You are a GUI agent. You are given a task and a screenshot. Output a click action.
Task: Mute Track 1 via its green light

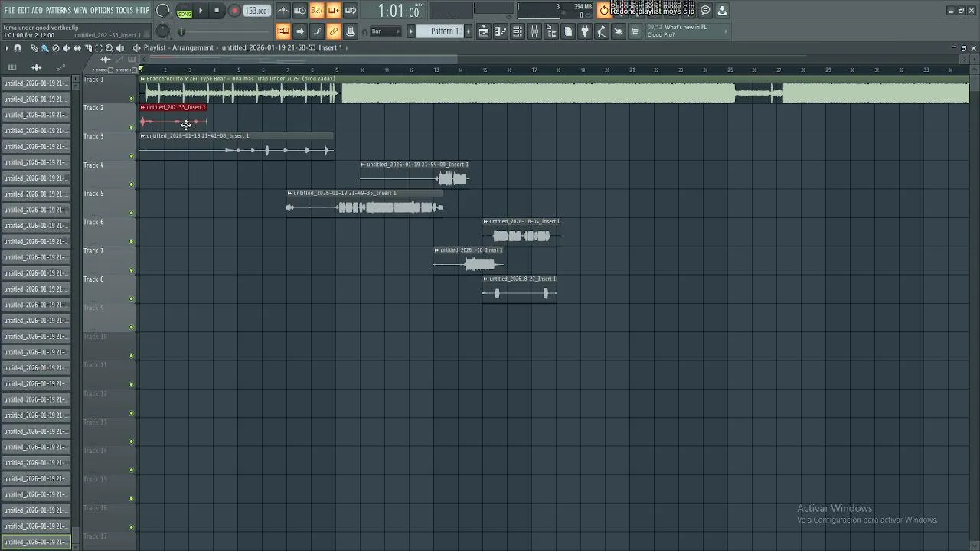click(132, 99)
